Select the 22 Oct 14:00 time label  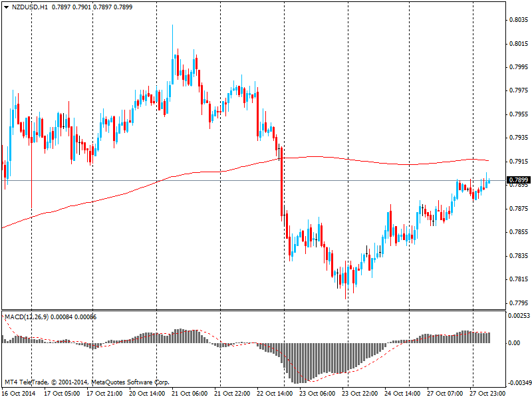pyautogui.click(x=274, y=393)
